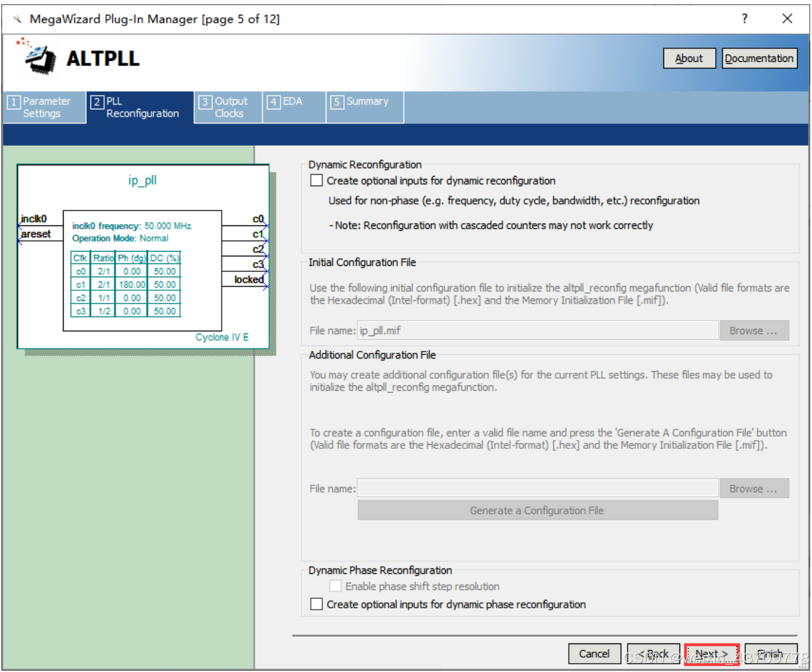This screenshot has height=672, width=812.
Task: Click the Dynamic Phase Reconfiguration group label
Action: tap(380, 570)
